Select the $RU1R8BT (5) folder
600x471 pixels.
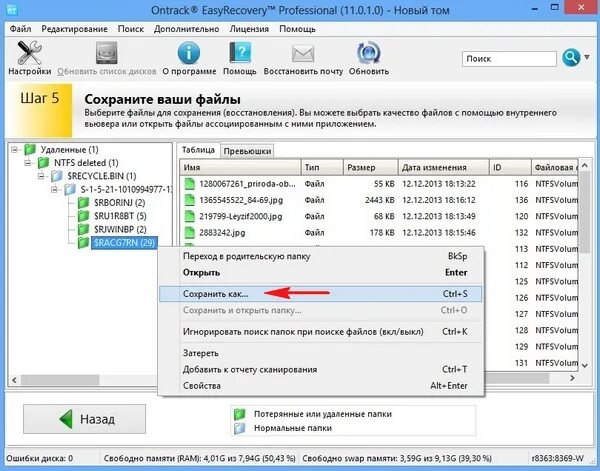[x=120, y=216]
